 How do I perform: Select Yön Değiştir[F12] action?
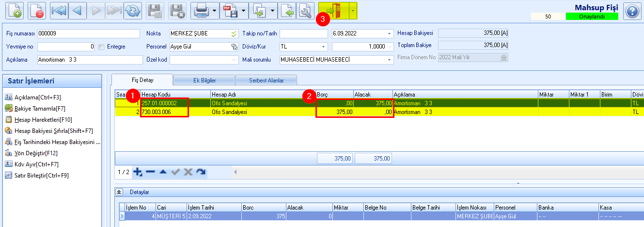pos(37,153)
